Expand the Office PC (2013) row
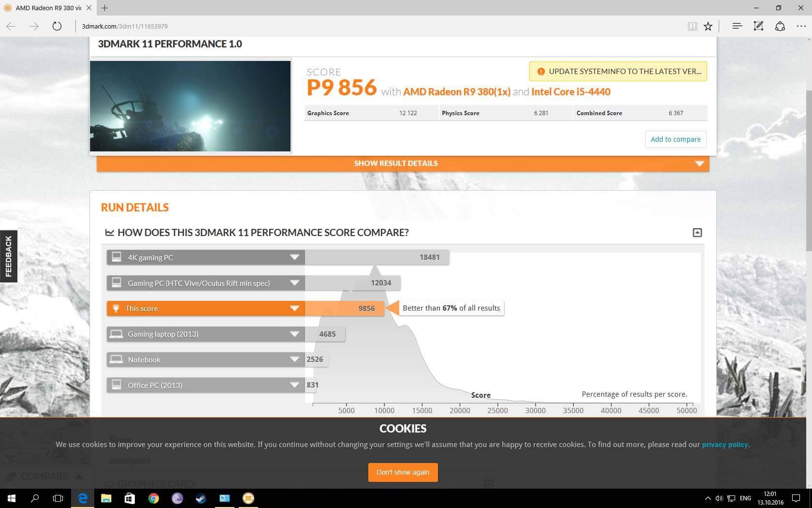The width and height of the screenshot is (812, 508). [205, 385]
